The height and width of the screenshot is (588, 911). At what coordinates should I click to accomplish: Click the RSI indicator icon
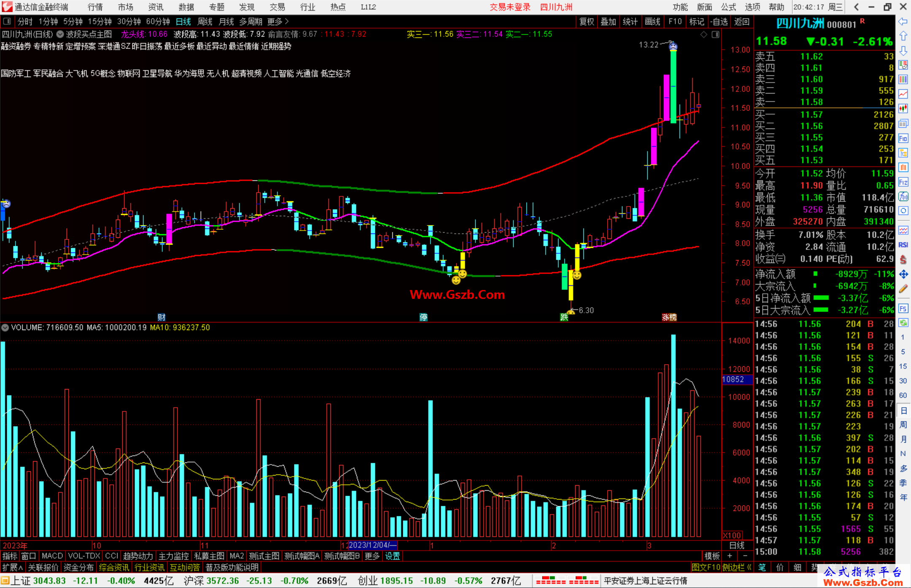tap(903, 244)
